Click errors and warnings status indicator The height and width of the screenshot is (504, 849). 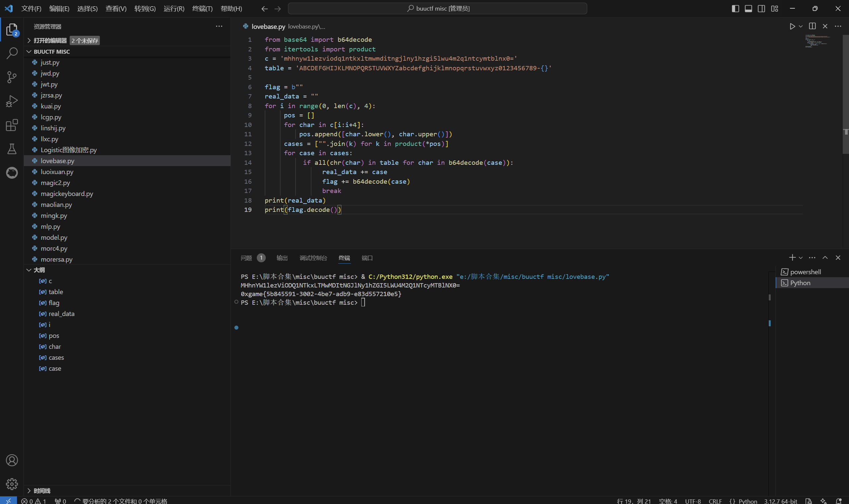pyautogui.click(x=34, y=501)
